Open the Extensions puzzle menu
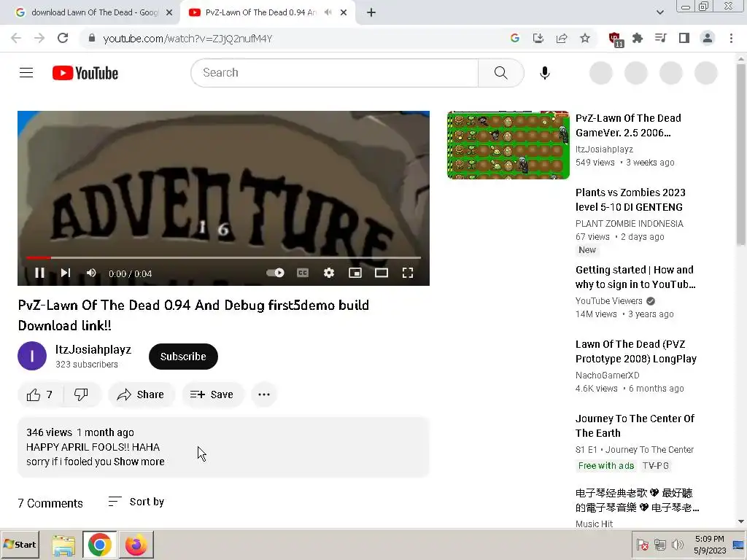Screen dimensions: 747x560 tap(638, 38)
